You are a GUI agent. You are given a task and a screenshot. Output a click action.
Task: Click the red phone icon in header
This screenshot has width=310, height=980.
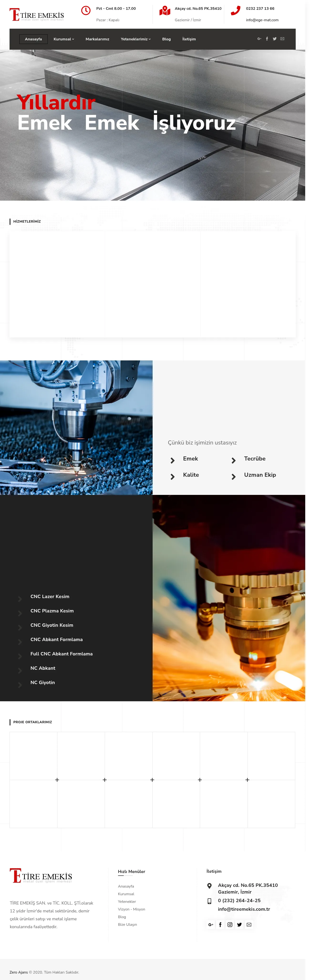[x=236, y=10]
